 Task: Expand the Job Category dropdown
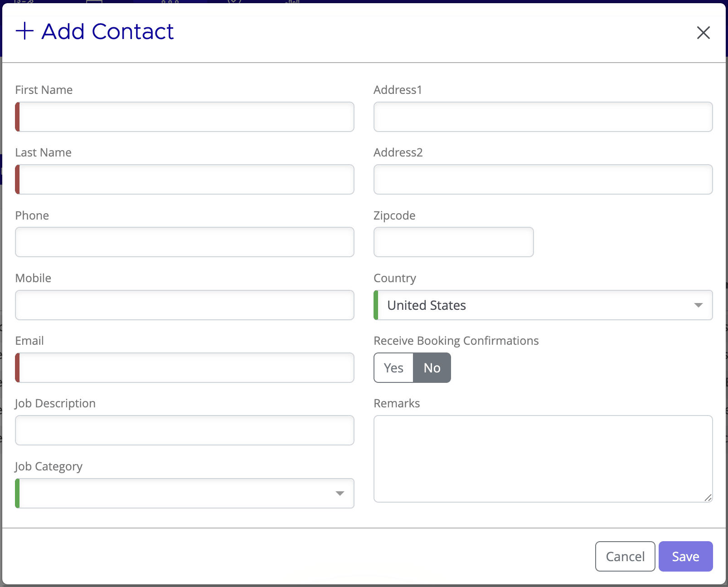click(184, 493)
